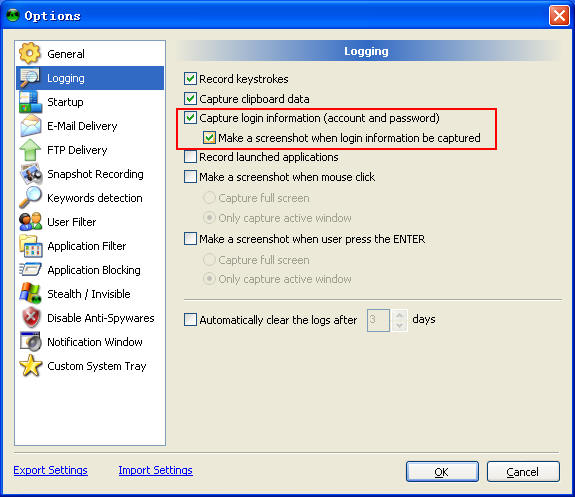The height and width of the screenshot is (497, 575).
Task: Confirm with the OK button
Action: coord(442,472)
